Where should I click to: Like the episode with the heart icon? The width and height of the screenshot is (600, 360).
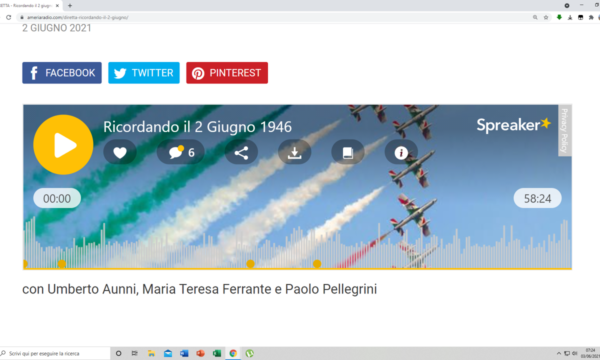tap(120, 152)
